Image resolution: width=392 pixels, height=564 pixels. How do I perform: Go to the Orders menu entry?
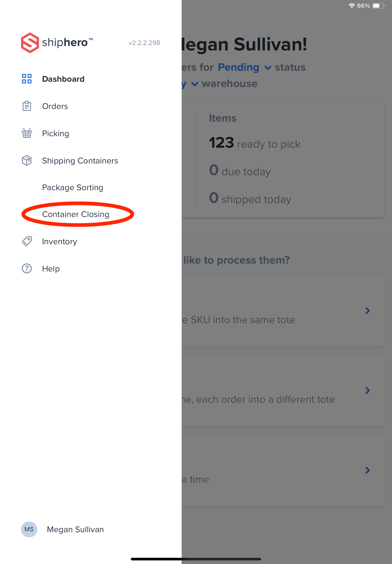click(x=55, y=106)
